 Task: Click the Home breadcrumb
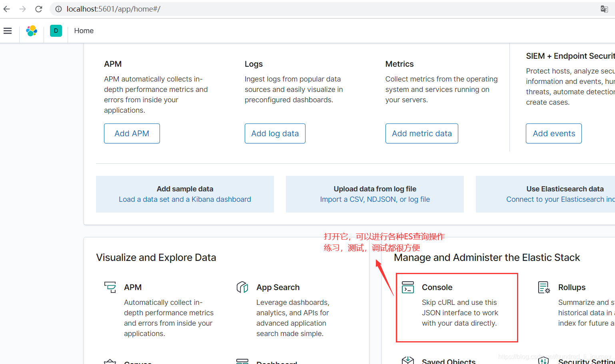pos(84,31)
